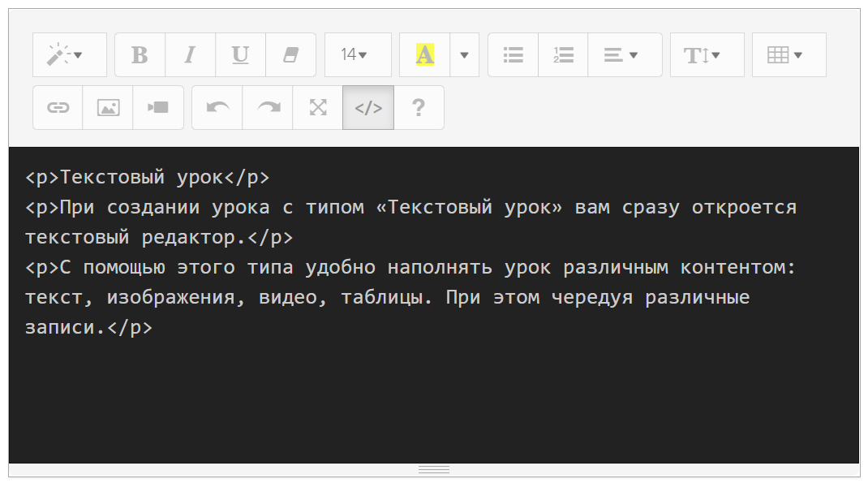Toggle underline text formatting

coord(240,55)
